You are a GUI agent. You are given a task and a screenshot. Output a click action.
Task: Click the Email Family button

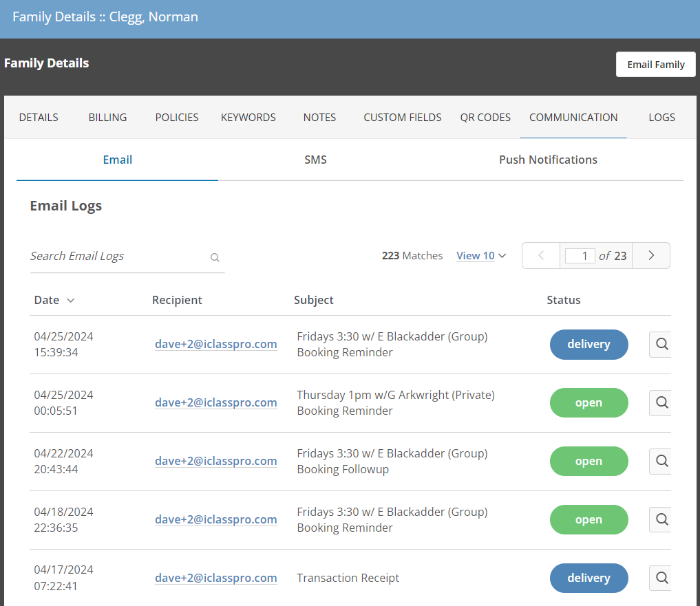(655, 64)
